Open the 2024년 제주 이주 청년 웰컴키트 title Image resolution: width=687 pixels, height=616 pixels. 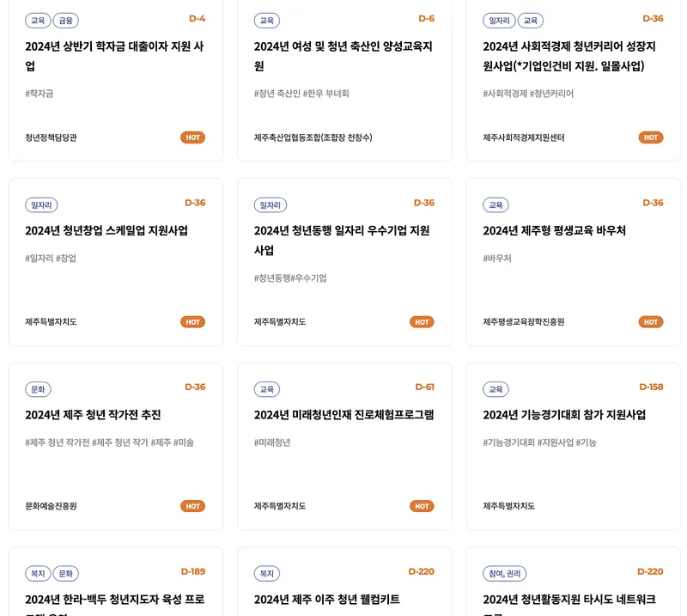point(327,600)
